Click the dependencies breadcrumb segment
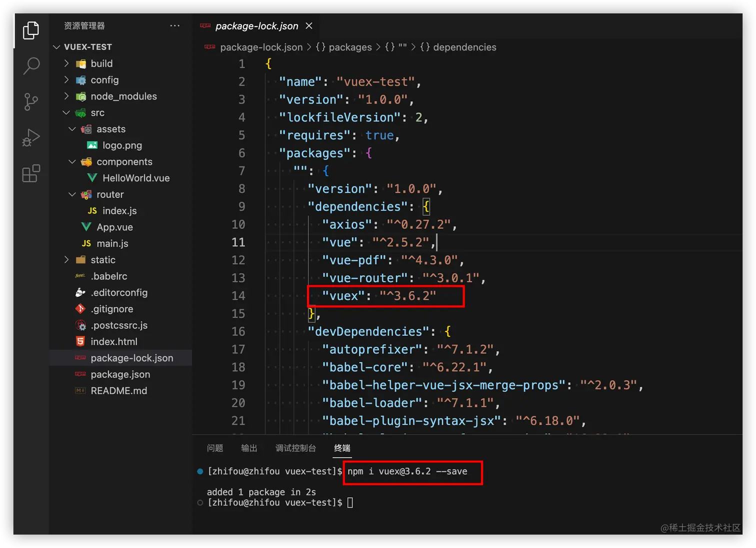The width and height of the screenshot is (756, 548). (x=464, y=47)
